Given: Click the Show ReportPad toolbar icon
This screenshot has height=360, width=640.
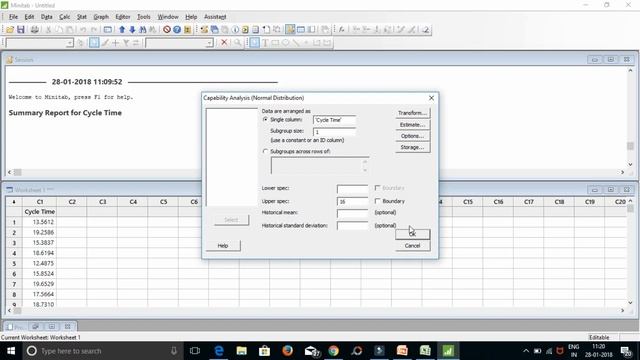Looking at the screenshot, I should click(256, 29).
